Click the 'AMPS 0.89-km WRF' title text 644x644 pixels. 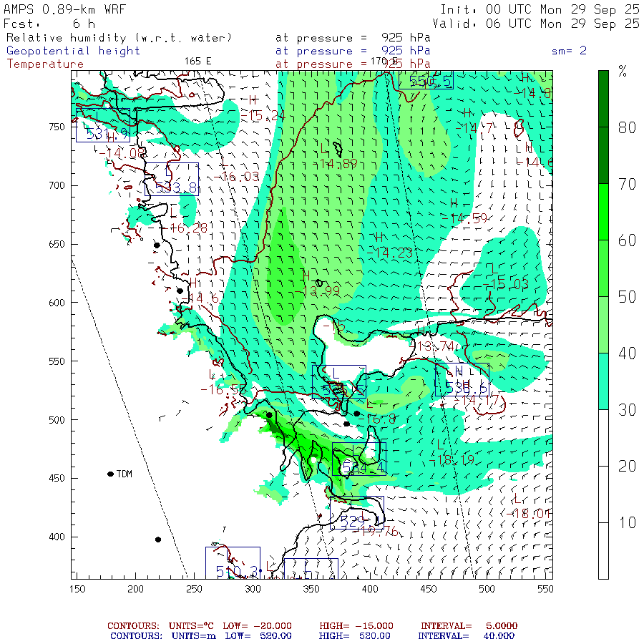(x=64, y=9)
